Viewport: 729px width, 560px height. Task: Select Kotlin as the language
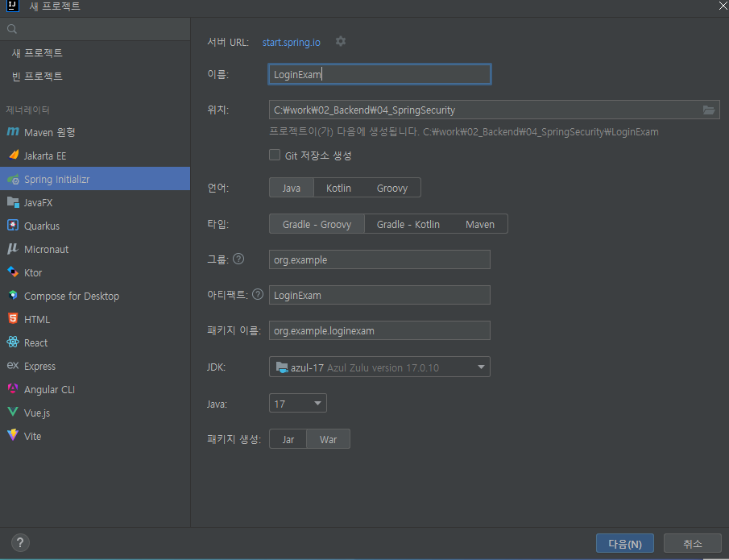tap(338, 188)
